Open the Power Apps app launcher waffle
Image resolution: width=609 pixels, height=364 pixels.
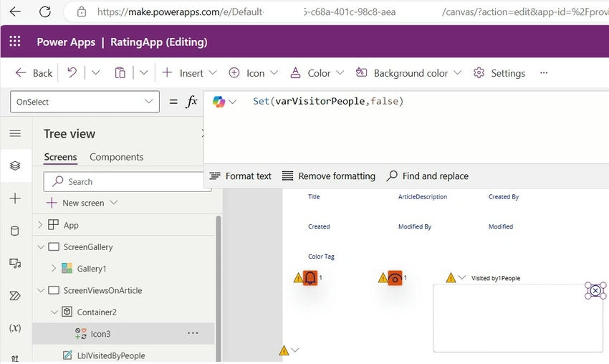(x=15, y=41)
